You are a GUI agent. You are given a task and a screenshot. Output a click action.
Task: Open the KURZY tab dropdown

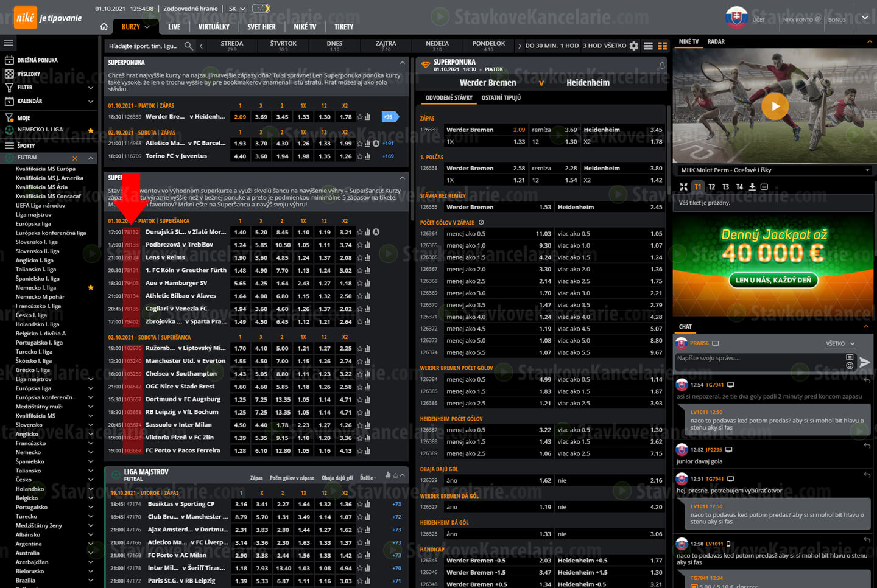pyautogui.click(x=135, y=27)
